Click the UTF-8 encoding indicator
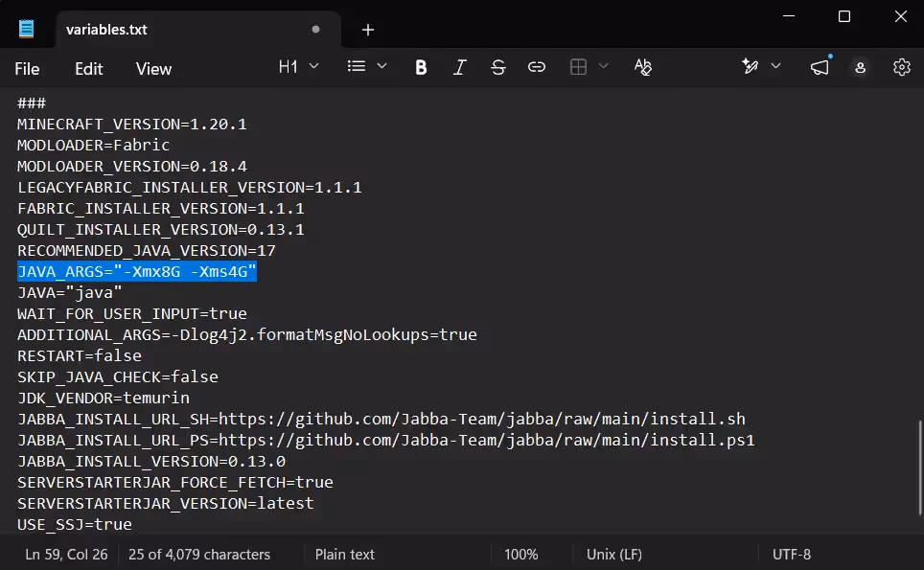The height and width of the screenshot is (570, 924). tap(792, 555)
